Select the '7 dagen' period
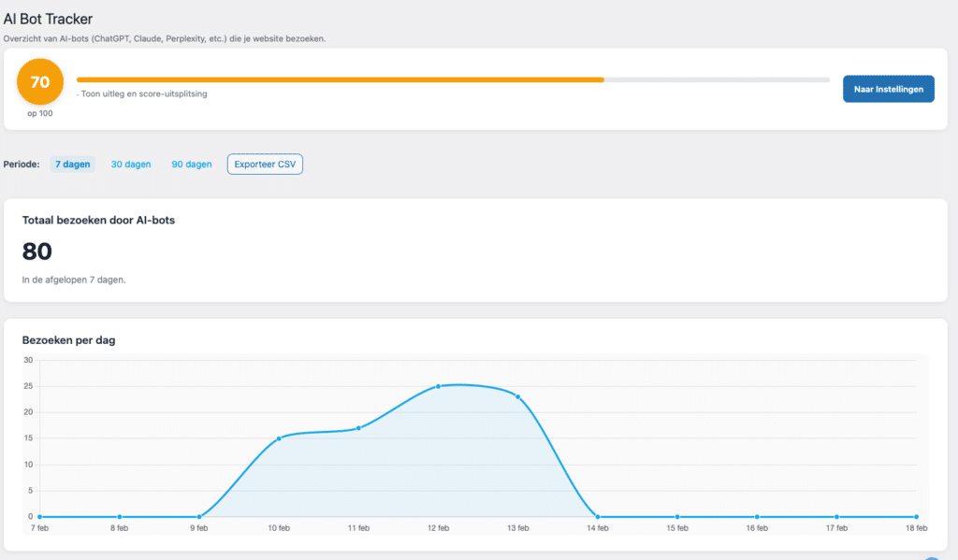The width and height of the screenshot is (958, 560). tap(73, 165)
